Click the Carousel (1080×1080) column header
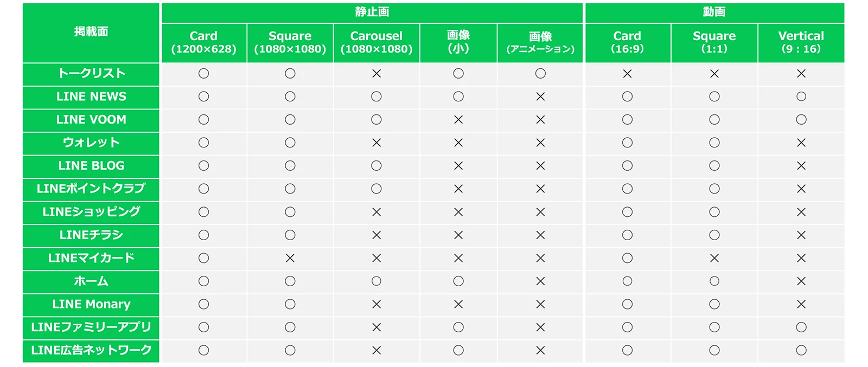Viewport: 868px width, 367px height. [x=376, y=43]
